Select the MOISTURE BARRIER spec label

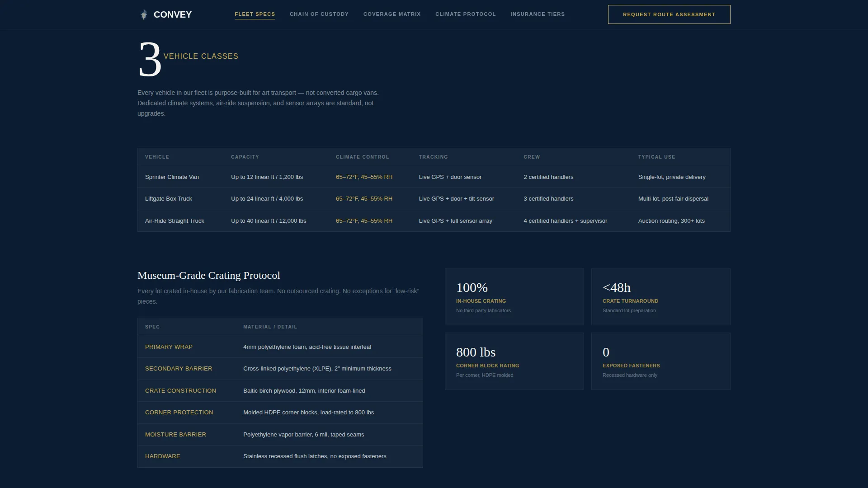[x=175, y=435]
